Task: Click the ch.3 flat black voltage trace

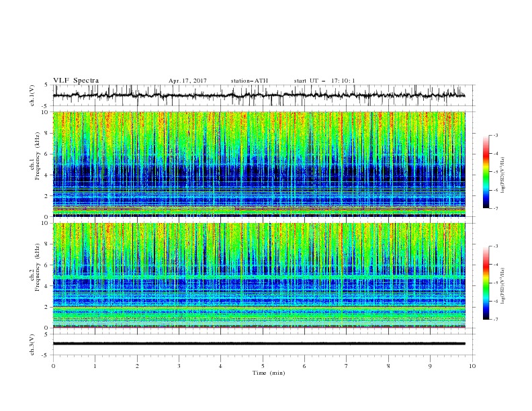Action: (259, 344)
